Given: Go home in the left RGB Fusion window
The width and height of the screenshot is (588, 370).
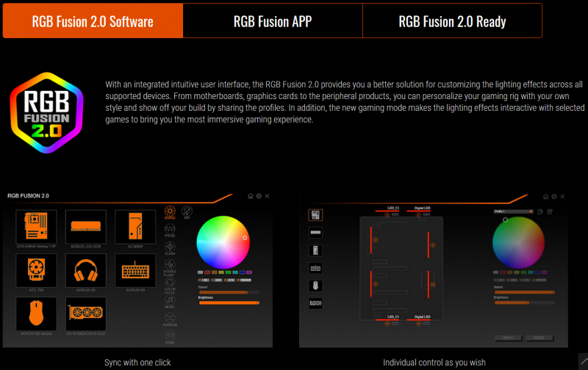Looking at the screenshot, I should 251,196.
